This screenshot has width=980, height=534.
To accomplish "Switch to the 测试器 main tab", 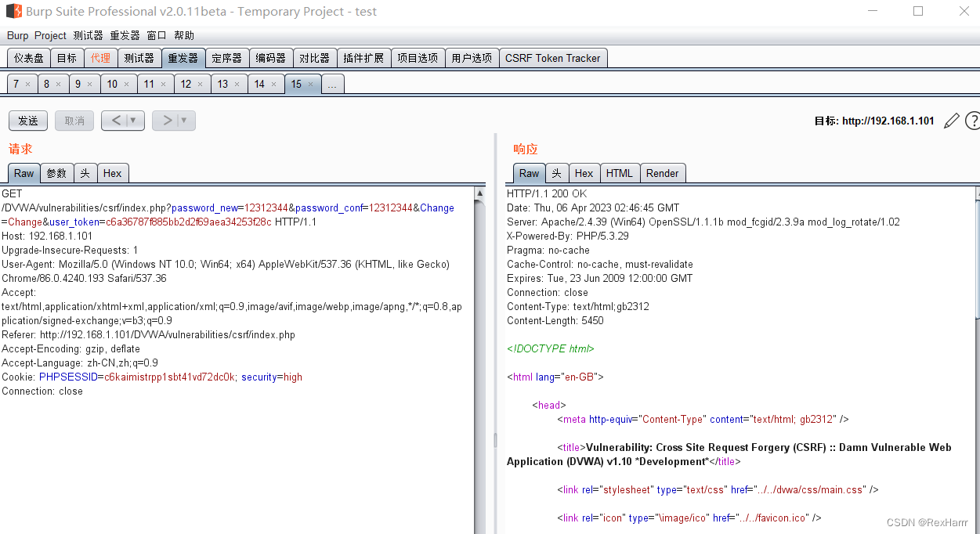I will [x=139, y=58].
